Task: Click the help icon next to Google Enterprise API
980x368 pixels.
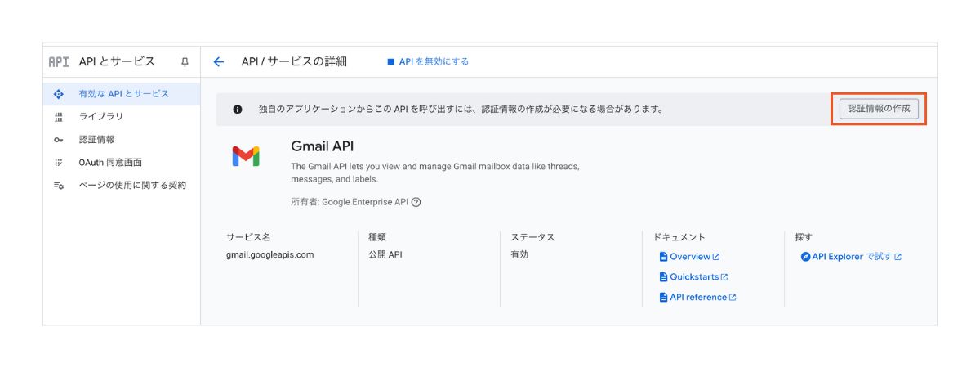Action: click(416, 203)
